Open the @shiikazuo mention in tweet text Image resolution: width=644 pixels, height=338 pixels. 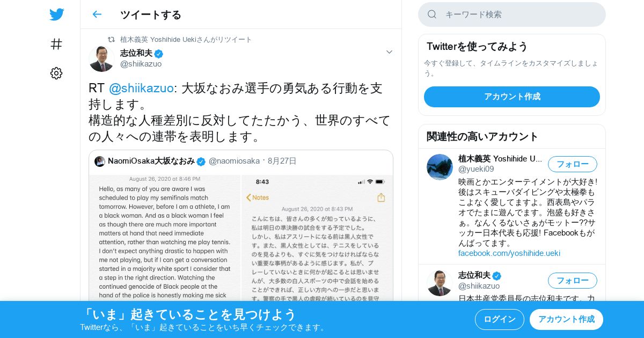point(141,88)
